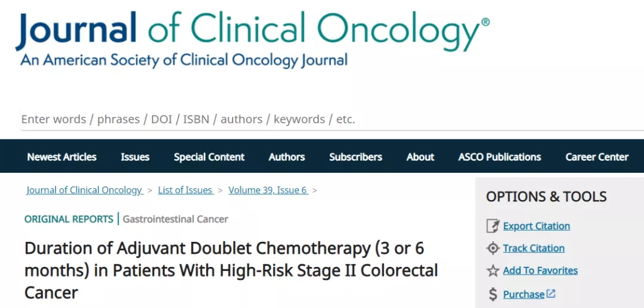This screenshot has width=644, height=308.
Task: Go to Volume 39, Issue 6 link
Action: 267,191
